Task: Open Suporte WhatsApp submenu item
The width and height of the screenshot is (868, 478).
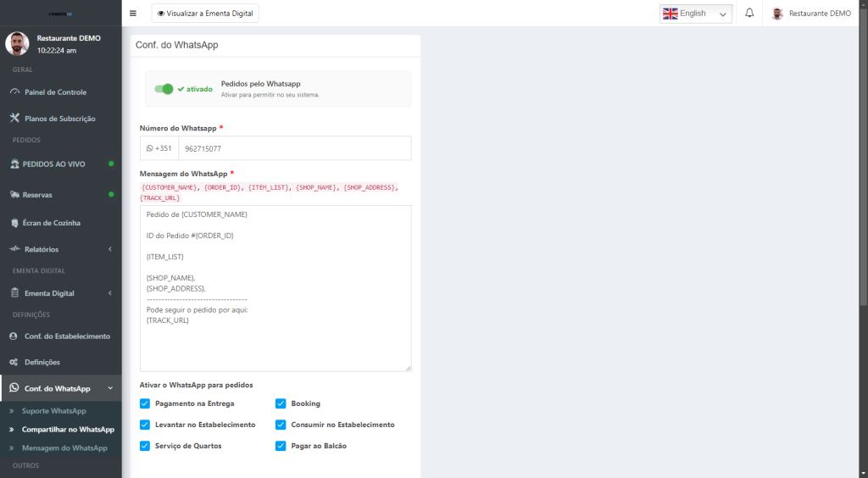Action: coord(54,411)
